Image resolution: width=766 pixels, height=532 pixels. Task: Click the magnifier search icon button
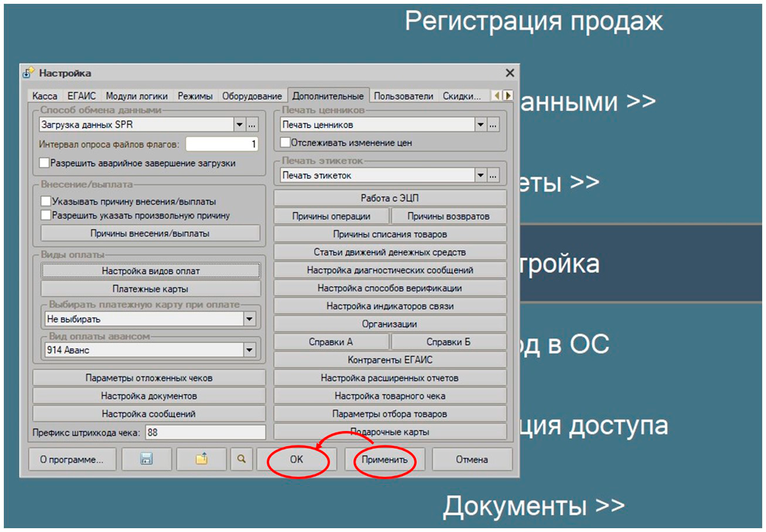tap(241, 459)
